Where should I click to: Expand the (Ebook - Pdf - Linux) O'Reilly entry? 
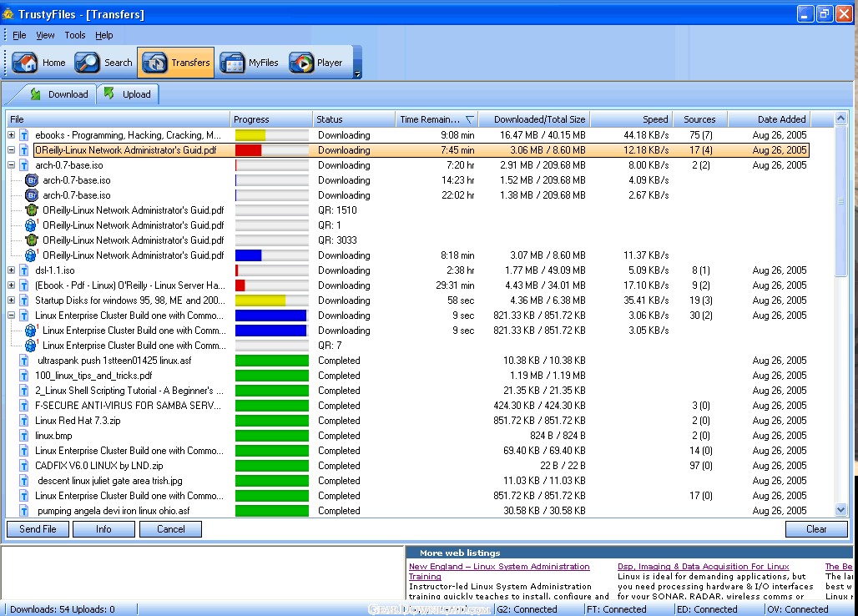point(11,285)
